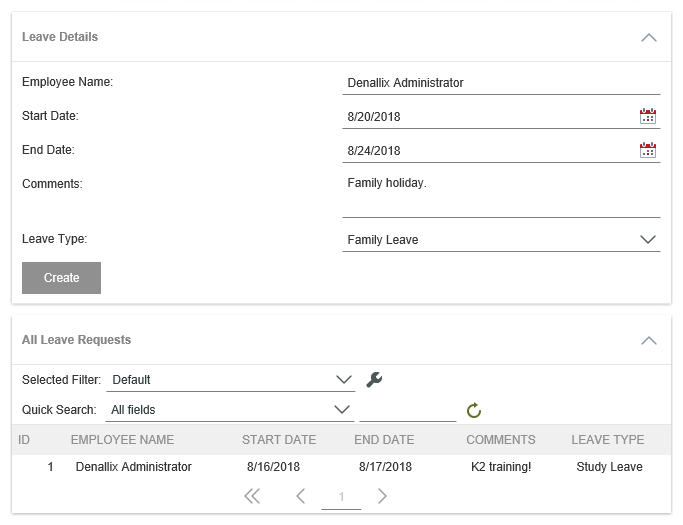Open the Selected Filter dropdown
This screenshot has width=683, height=525.
[x=344, y=380]
